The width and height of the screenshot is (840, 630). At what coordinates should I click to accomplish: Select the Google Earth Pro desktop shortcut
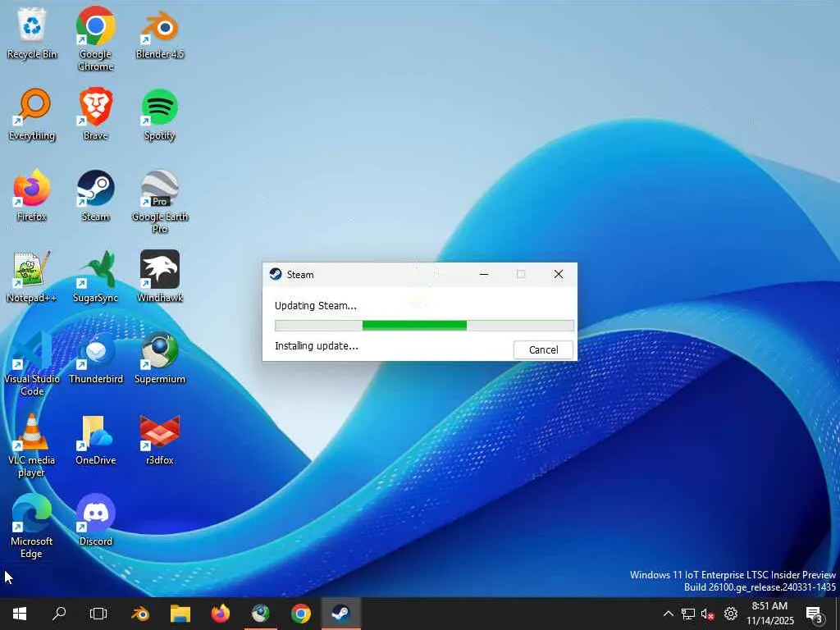coord(160,202)
